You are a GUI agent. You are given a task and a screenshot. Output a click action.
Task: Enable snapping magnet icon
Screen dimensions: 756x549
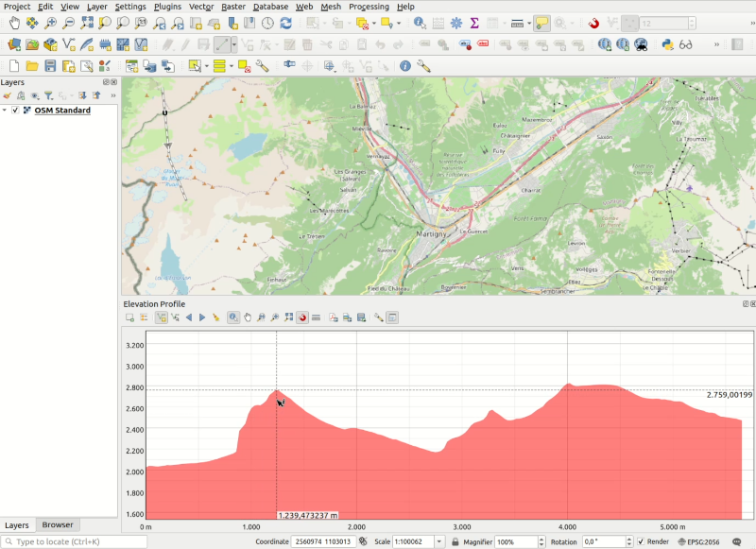tap(593, 23)
